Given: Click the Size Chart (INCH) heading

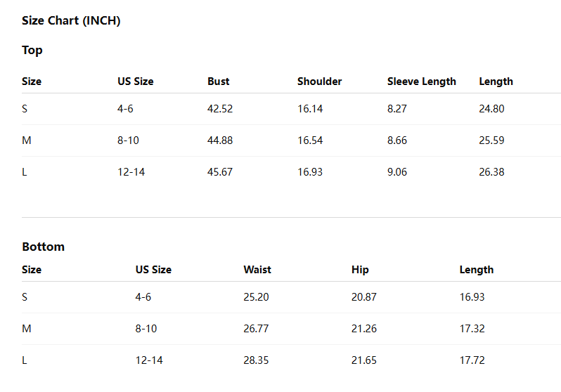Looking at the screenshot, I should 71,21.
